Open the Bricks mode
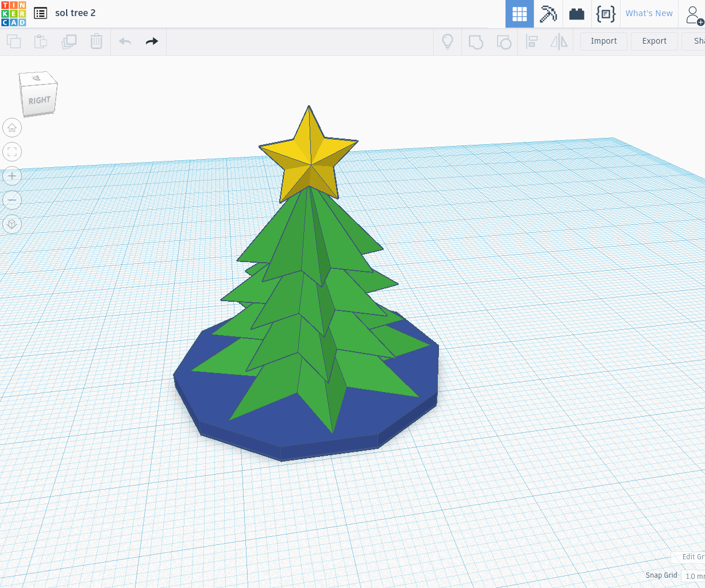This screenshot has width=705, height=588. 577,14
